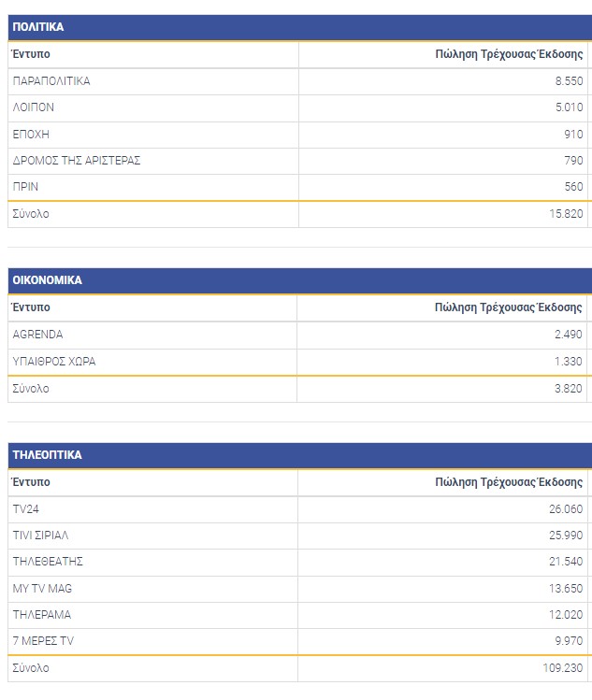Select the AGRENDA publication row
Image resolution: width=592 pixels, height=700 pixels.
37,335
